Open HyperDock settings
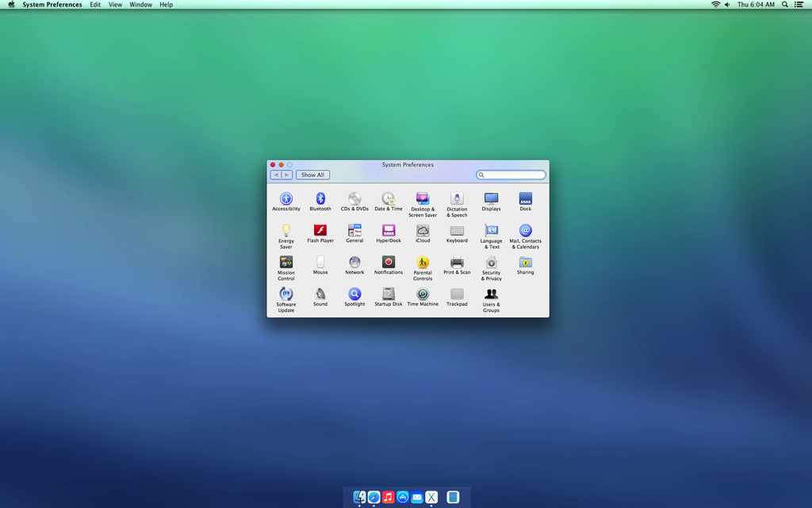 [389, 231]
